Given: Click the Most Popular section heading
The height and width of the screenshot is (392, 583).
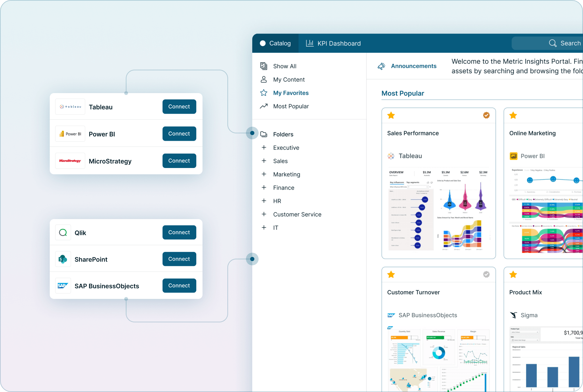Looking at the screenshot, I should coord(403,93).
